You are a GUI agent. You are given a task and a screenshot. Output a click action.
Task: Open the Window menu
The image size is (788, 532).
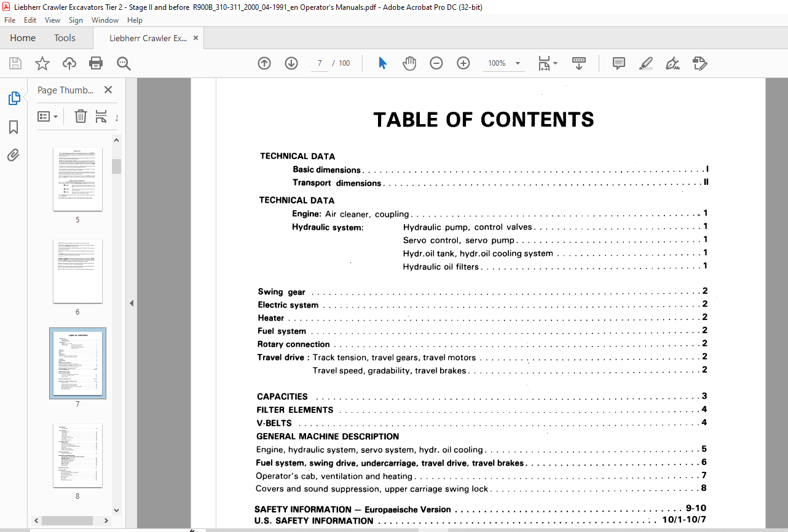coord(105,20)
